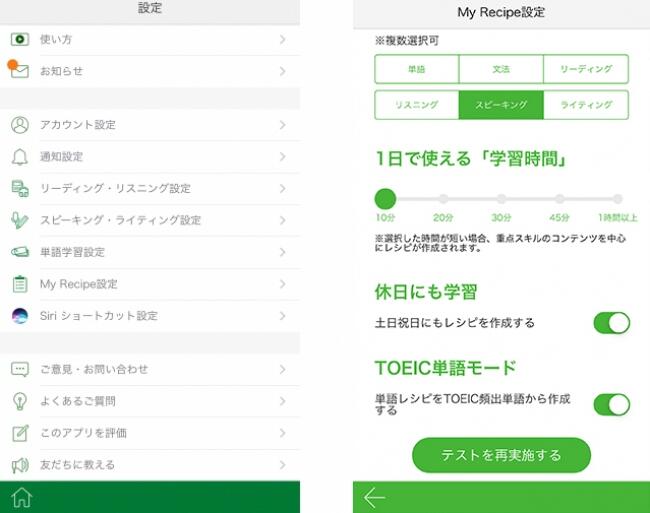Tap the megaphone icon for 友だちに教える
Screen dimensions: 650x513
tap(20, 465)
